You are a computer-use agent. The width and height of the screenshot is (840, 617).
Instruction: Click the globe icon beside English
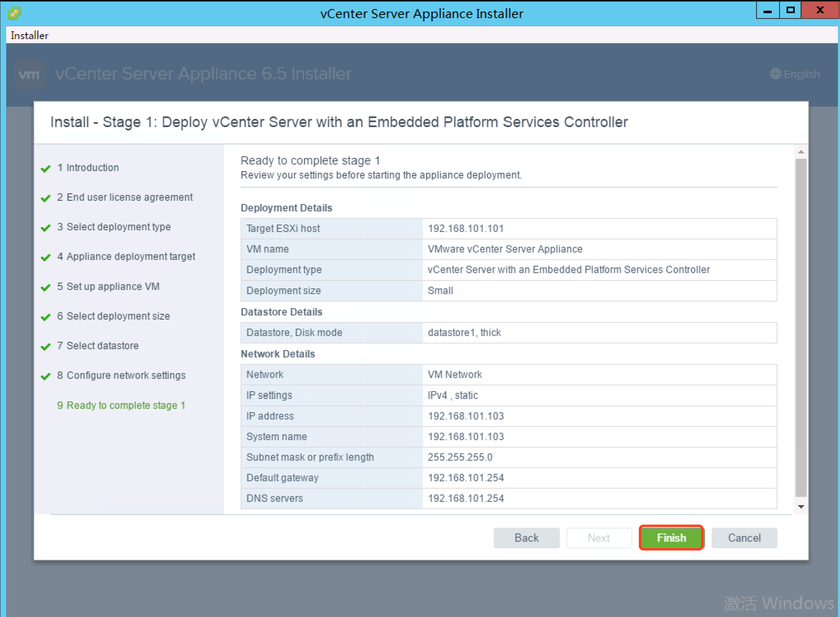(x=775, y=74)
